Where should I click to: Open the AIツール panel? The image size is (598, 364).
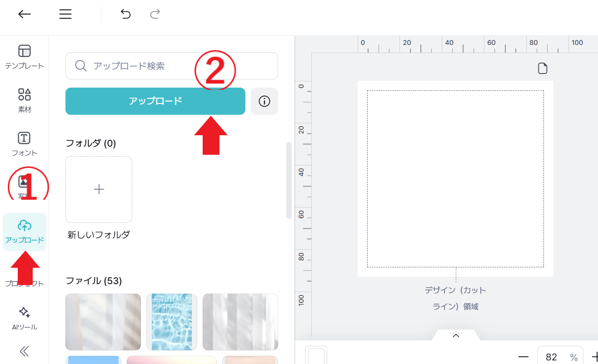click(x=25, y=318)
